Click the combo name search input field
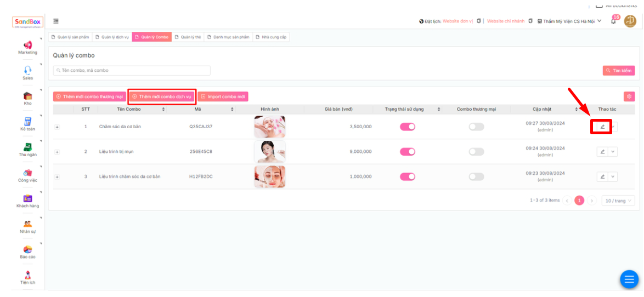This screenshot has width=644, height=297. pyautogui.click(x=132, y=71)
